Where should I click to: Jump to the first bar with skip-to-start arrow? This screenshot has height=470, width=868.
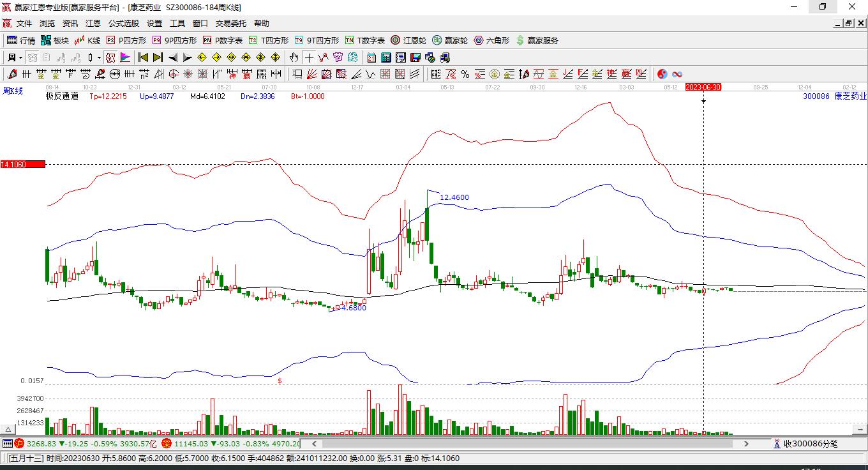coord(144,57)
